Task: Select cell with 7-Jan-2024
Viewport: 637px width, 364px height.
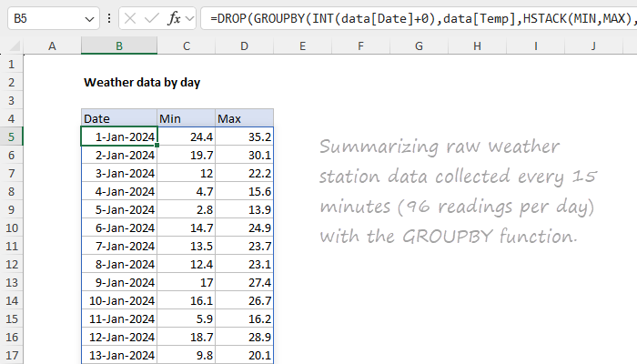Action: click(119, 247)
